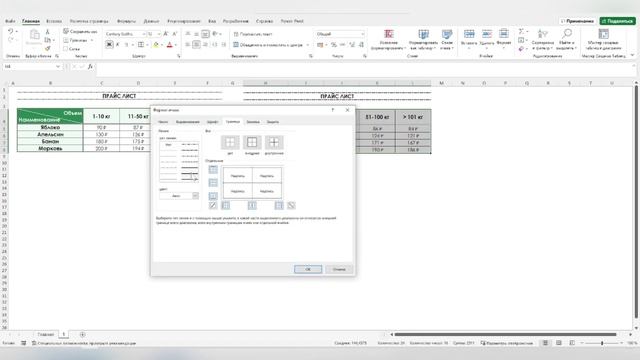The width and height of the screenshot is (640, 360).
Task: Toggle the bottom border button in dialog
Action: click(213, 196)
